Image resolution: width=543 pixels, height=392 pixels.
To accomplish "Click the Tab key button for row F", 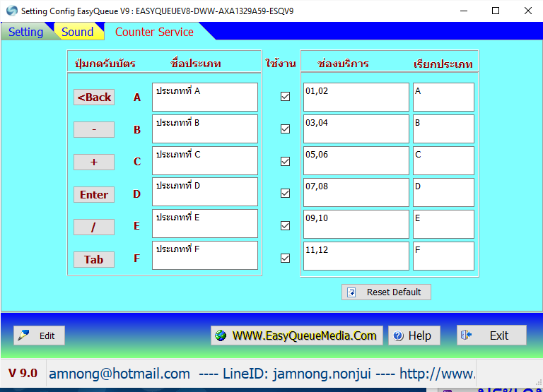I will coord(94,259).
